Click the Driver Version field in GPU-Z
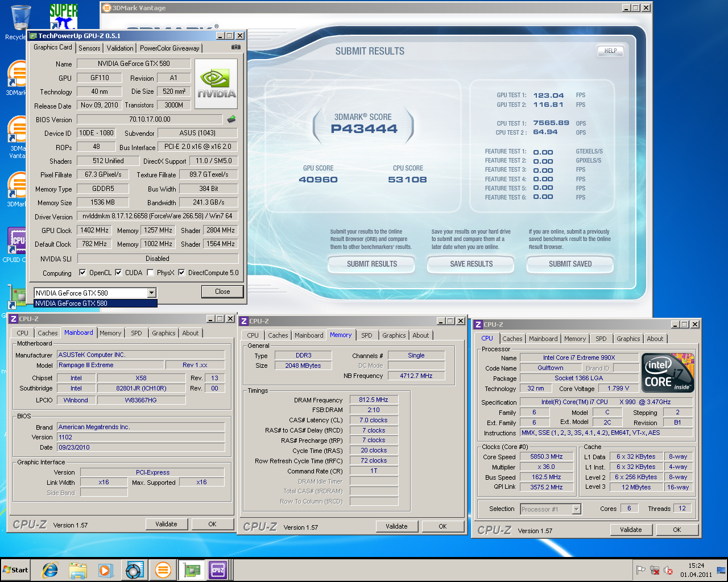This screenshot has width=728, height=582. tap(158, 216)
